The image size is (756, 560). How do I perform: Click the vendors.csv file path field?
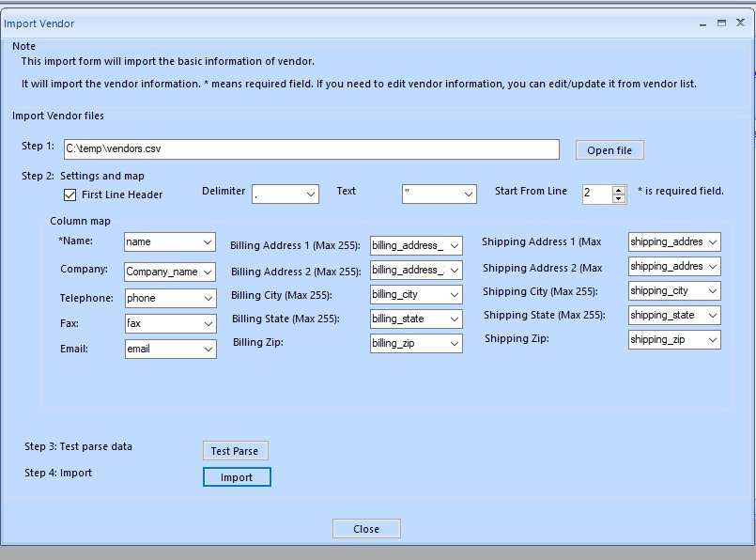[311, 149]
